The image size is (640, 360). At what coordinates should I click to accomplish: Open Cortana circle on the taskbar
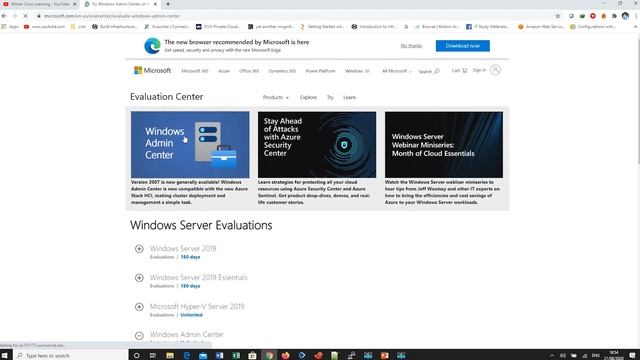(x=137, y=356)
